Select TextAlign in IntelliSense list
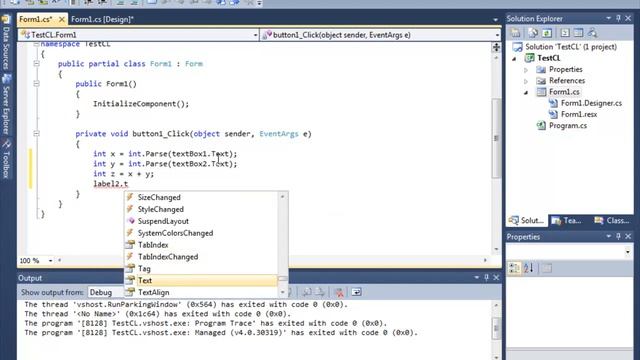The image size is (640, 360). pyautogui.click(x=200, y=292)
